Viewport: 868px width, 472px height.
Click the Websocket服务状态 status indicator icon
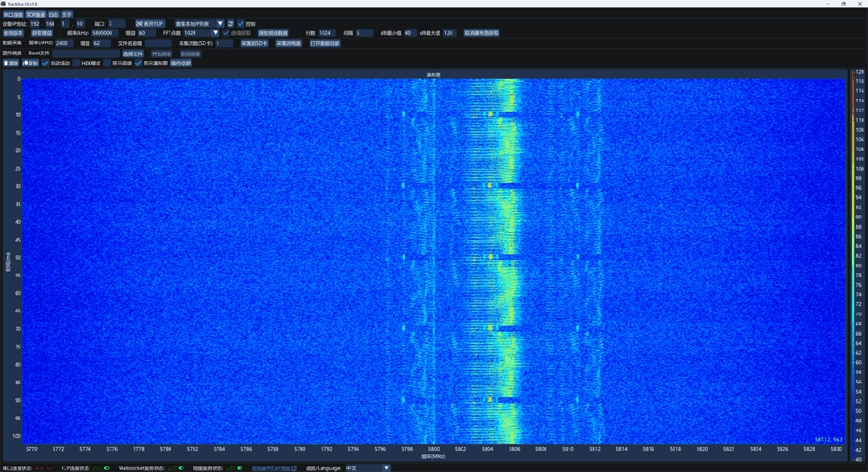(x=181, y=468)
